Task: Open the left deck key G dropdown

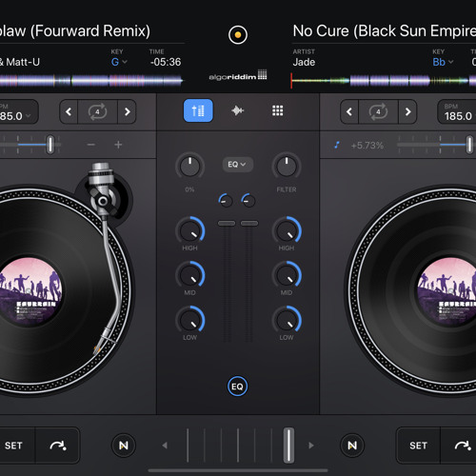Action: (x=119, y=62)
